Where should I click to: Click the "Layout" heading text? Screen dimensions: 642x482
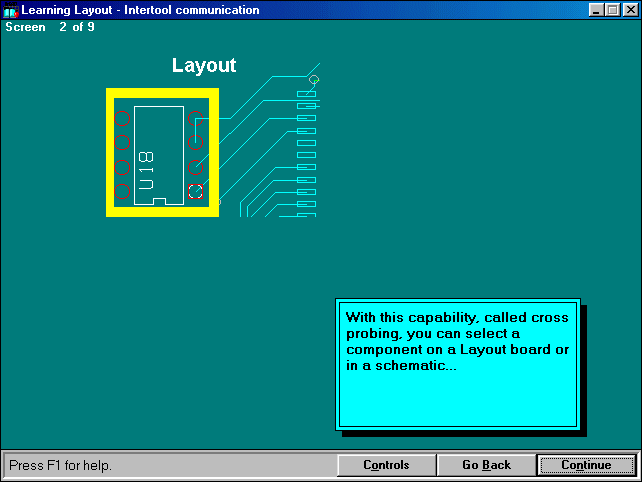(204, 66)
